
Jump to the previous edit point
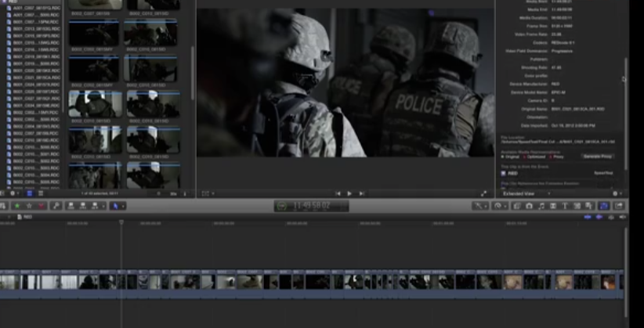point(338,194)
